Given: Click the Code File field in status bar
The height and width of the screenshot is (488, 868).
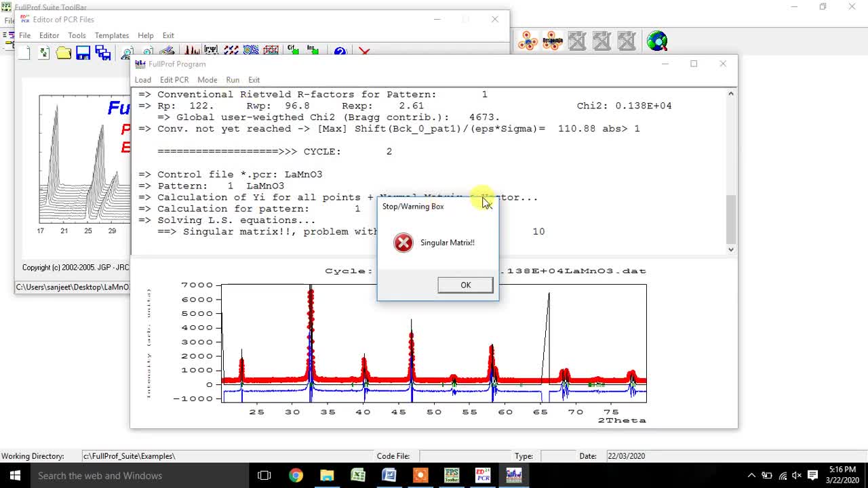Looking at the screenshot, I should [x=465, y=456].
